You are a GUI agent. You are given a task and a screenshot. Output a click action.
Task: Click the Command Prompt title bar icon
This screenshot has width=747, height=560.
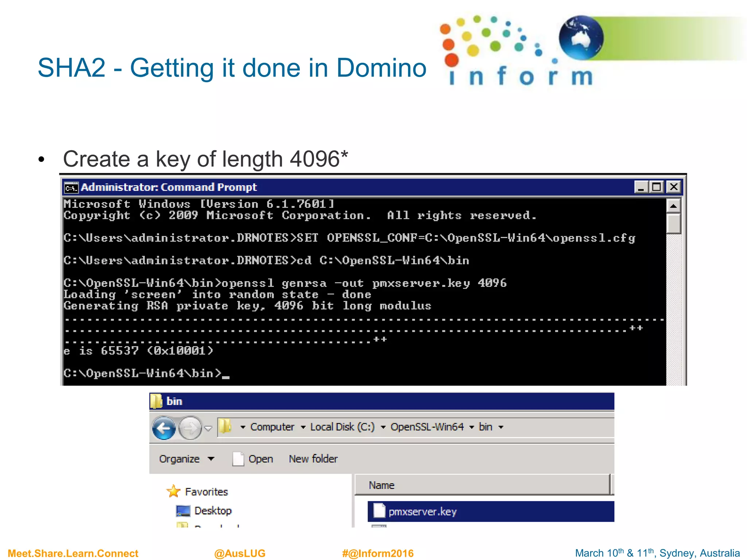[x=71, y=187]
